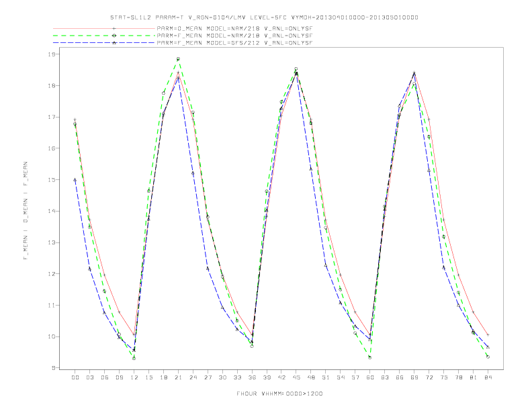Click the blue triangle marker in the legend

[x=114, y=43]
